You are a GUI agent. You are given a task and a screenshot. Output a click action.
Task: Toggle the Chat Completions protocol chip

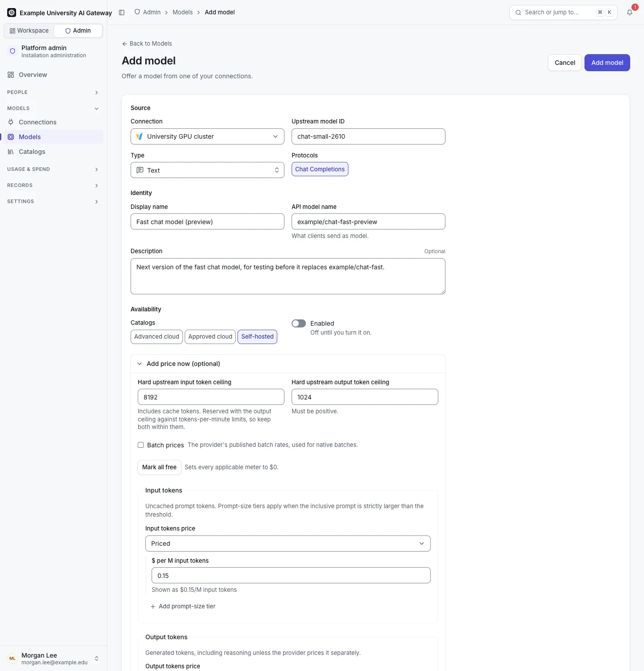point(320,169)
